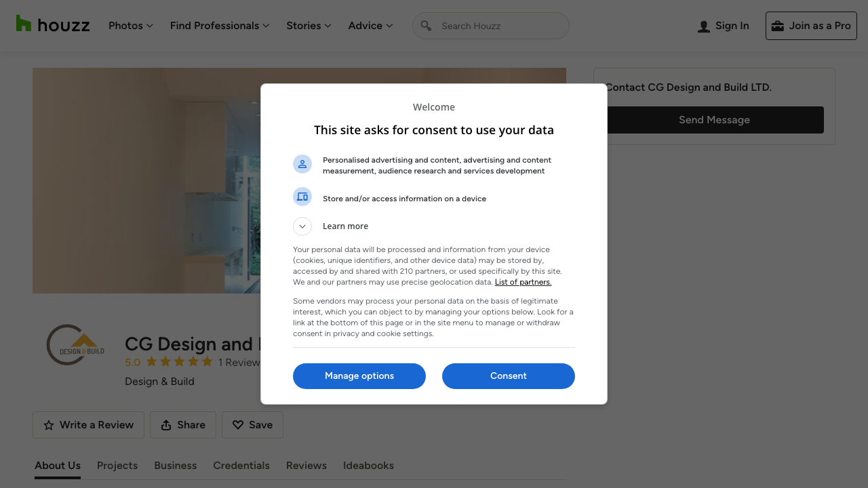Click the star icon on Write a Review
868x488 pixels.
(x=49, y=425)
